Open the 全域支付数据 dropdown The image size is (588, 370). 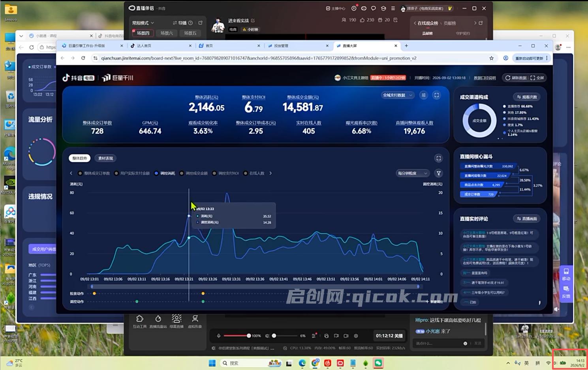point(397,95)
